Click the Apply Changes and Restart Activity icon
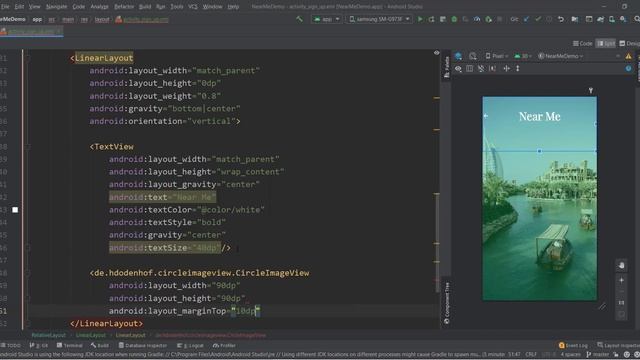640x360 pixels. point(431,19)
